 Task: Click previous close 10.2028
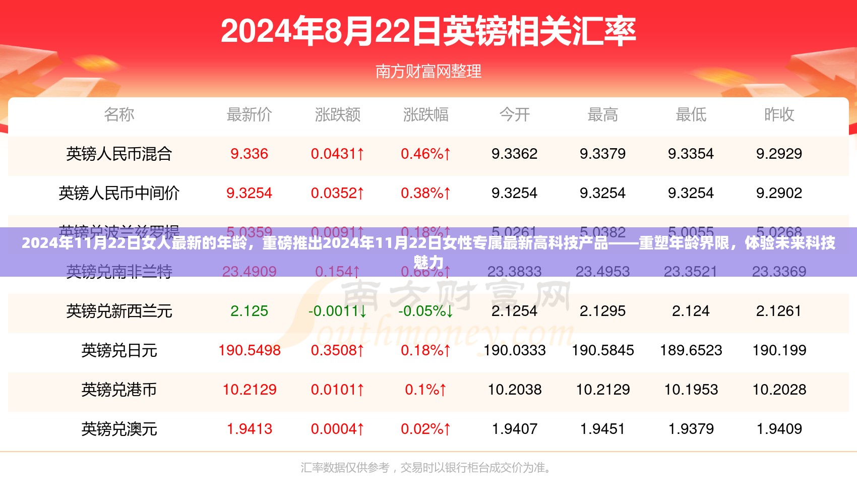coord(779,390)
